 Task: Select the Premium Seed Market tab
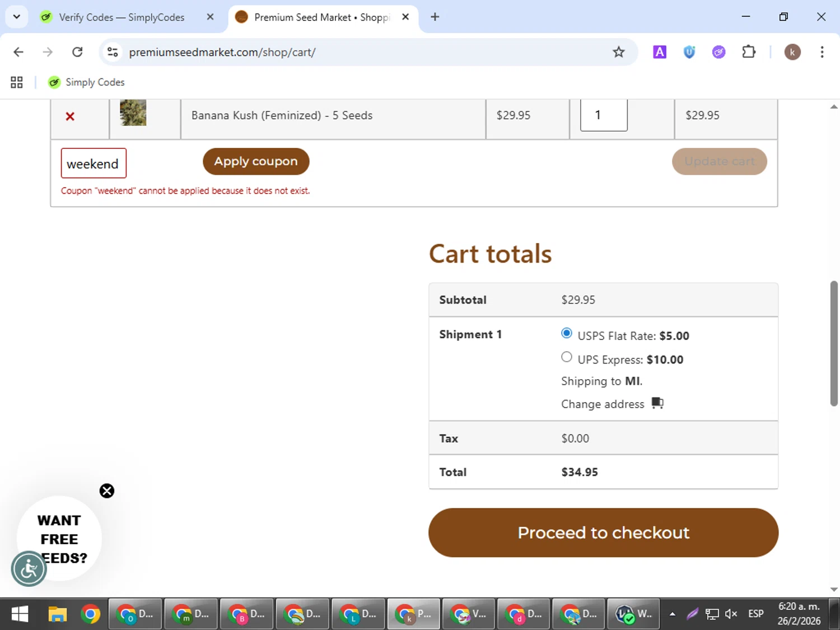pos(322,17)
